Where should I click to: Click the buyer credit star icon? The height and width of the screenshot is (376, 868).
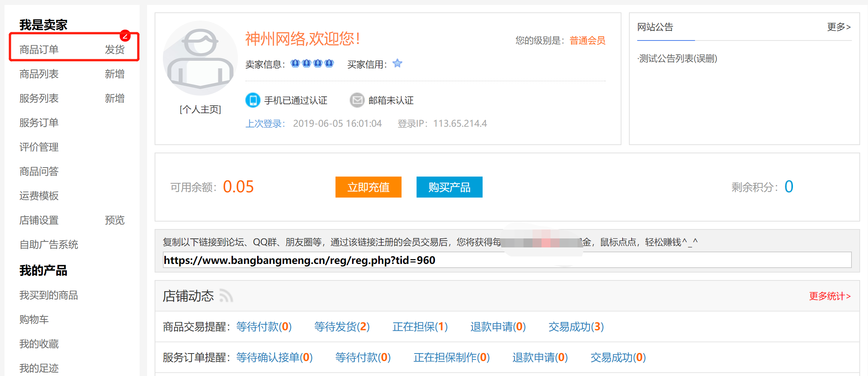[397, 64]
